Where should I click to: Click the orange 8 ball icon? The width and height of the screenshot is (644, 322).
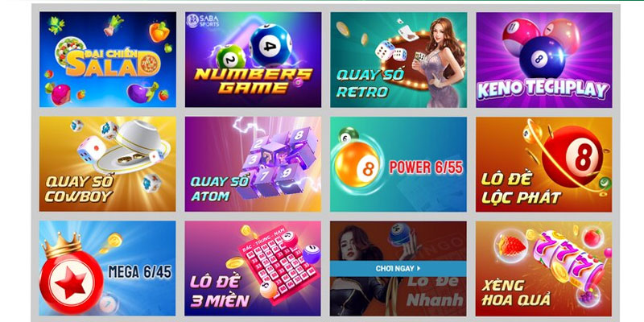[x=356, y=164]
